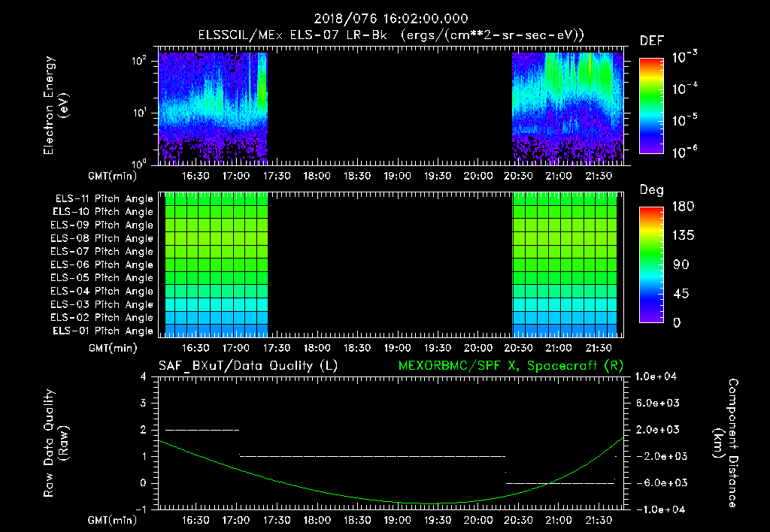
Task: Click the electron spectrogram data block after 20:30
Action: 568,107
